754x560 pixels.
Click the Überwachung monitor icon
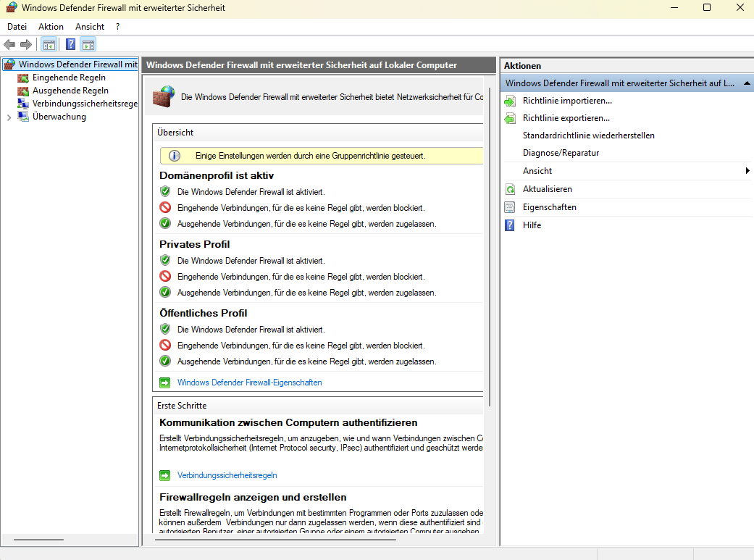click(23, 117)
